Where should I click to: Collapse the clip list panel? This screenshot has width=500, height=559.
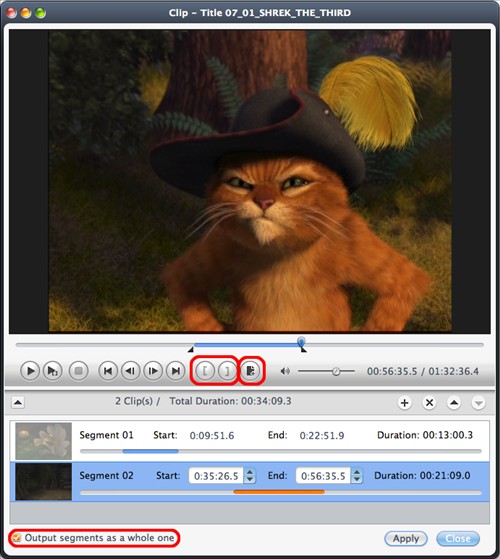click(x=18, y=403)
